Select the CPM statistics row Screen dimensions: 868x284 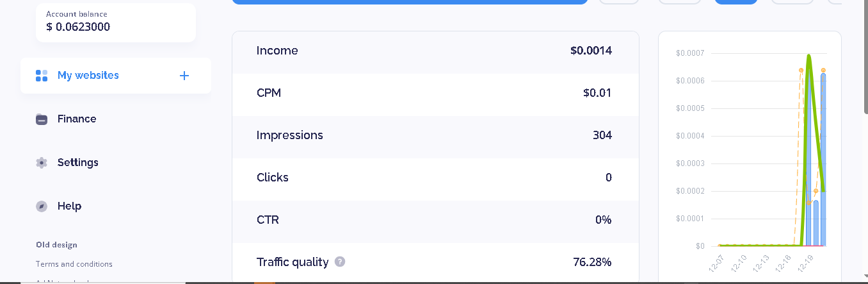(435, 93)
